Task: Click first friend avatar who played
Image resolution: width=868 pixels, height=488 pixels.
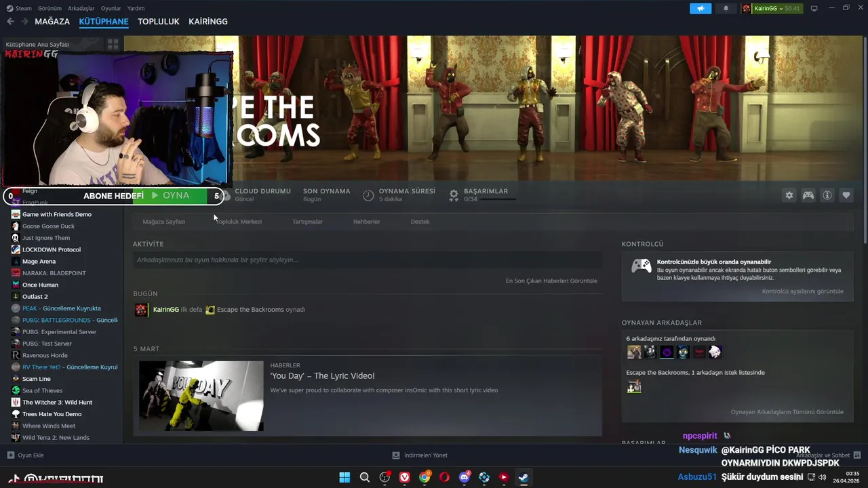Action: point(634,352)
